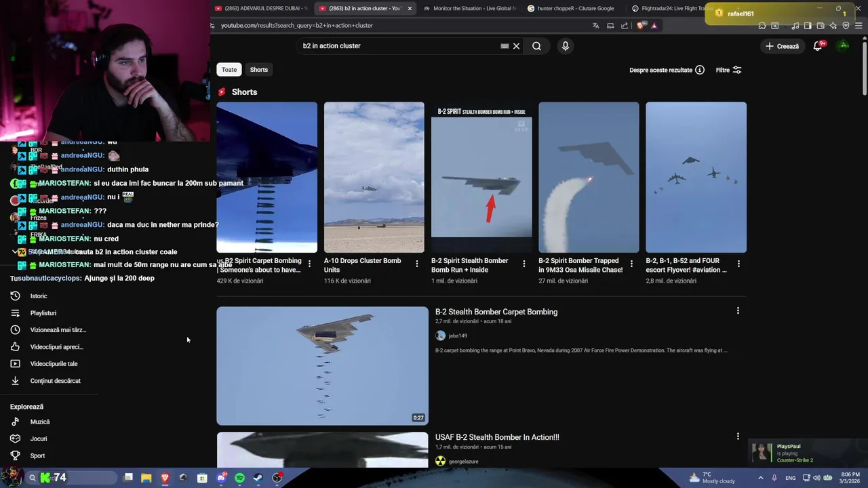Open the on-screen keyboard icon in search box
868x488 pixels.
pos(505,46)
